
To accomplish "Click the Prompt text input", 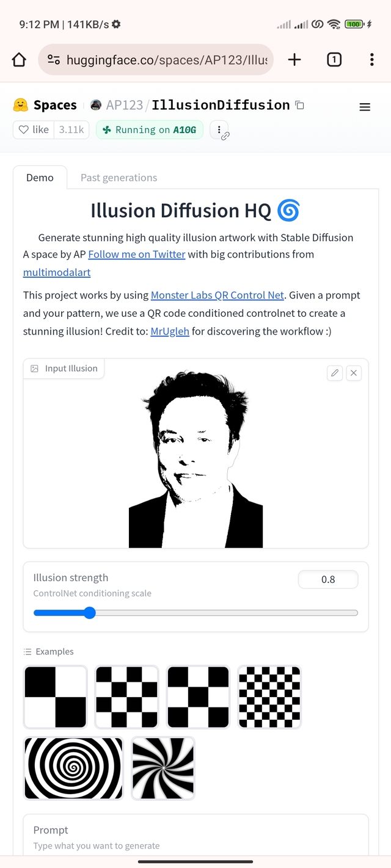I will pyautogui.click(x=195, y=846).
